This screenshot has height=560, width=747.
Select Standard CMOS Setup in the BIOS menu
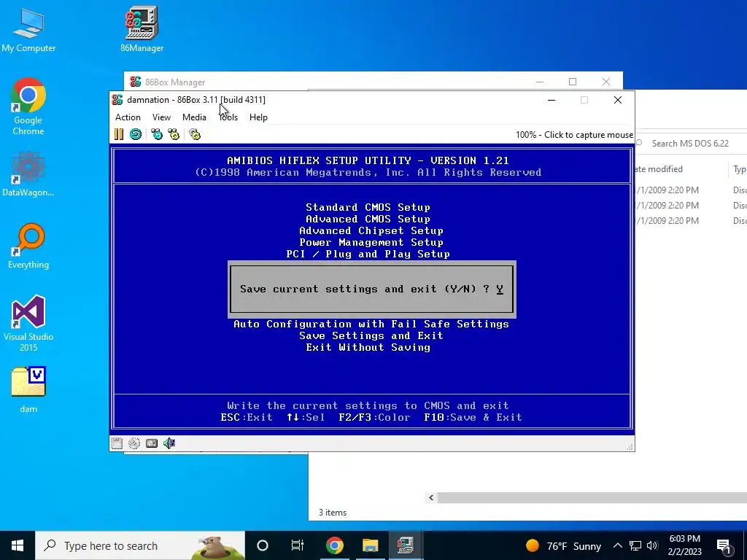pos(368,207)
